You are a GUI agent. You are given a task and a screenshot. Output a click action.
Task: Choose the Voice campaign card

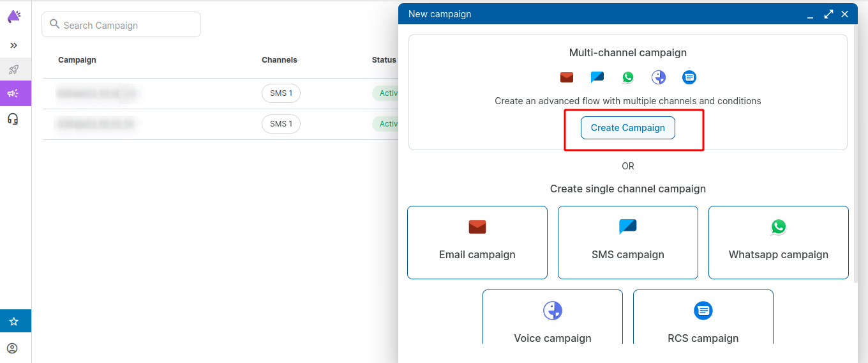pos(552,318)
